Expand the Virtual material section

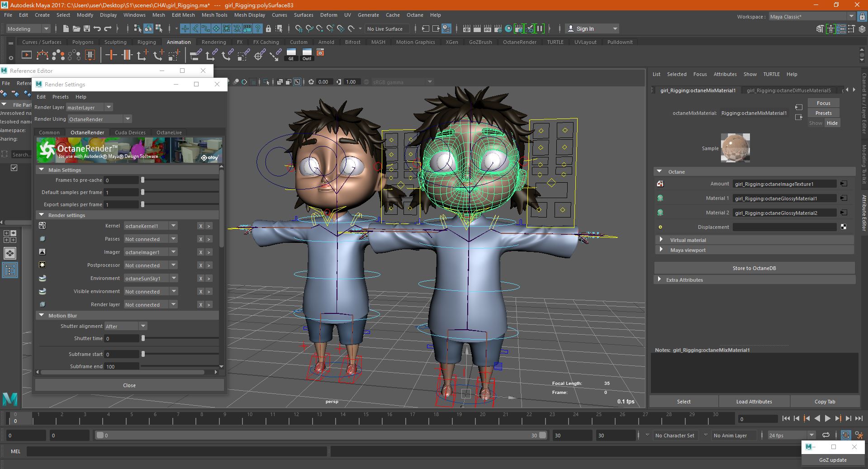pos(661,240)
